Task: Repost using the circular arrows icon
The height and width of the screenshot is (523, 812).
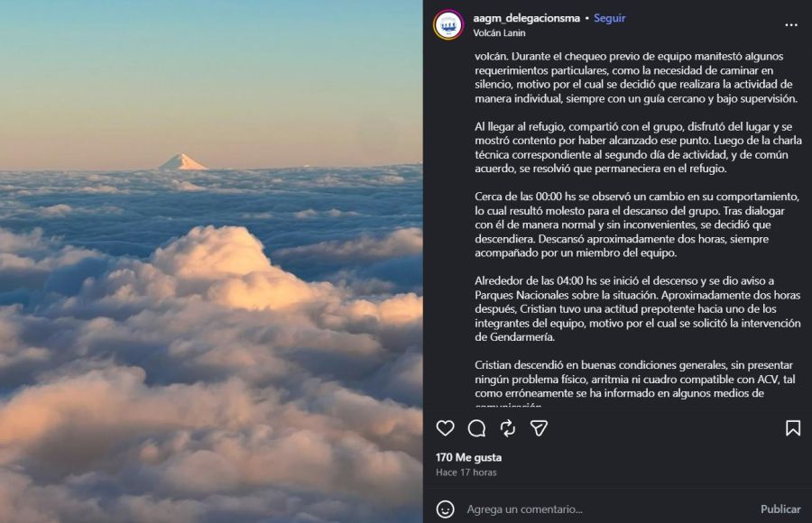Action: (508, 428)
